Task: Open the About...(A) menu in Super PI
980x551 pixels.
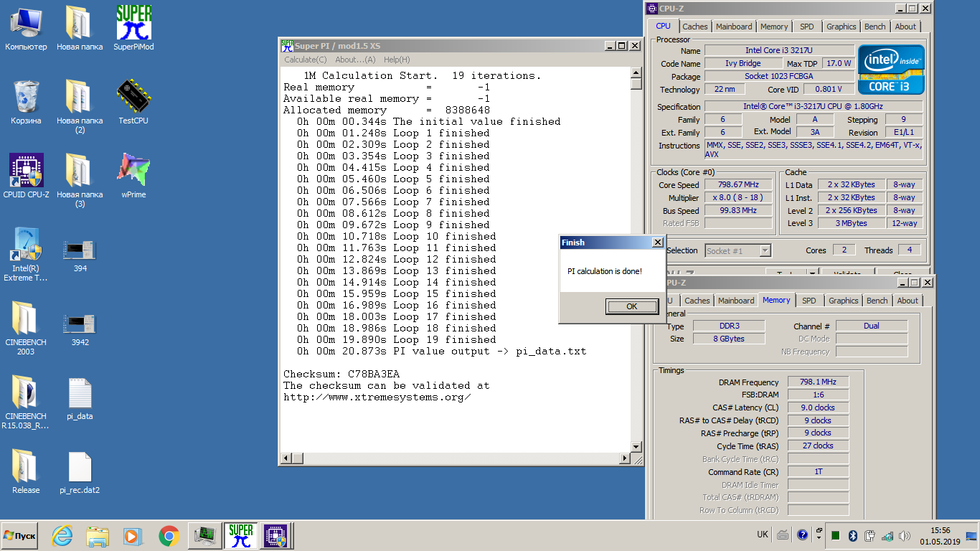Action: tap(355, 60)
